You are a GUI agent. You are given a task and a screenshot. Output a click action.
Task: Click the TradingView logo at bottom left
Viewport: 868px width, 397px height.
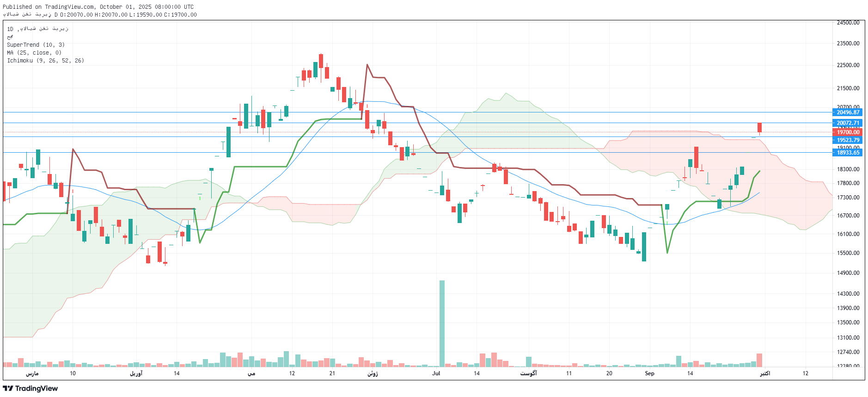(x=31, y=388)
